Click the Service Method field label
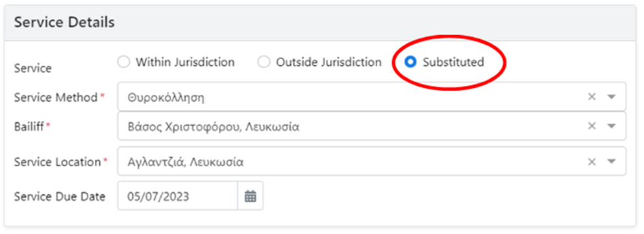644x234 pixels. coord(56,97)
